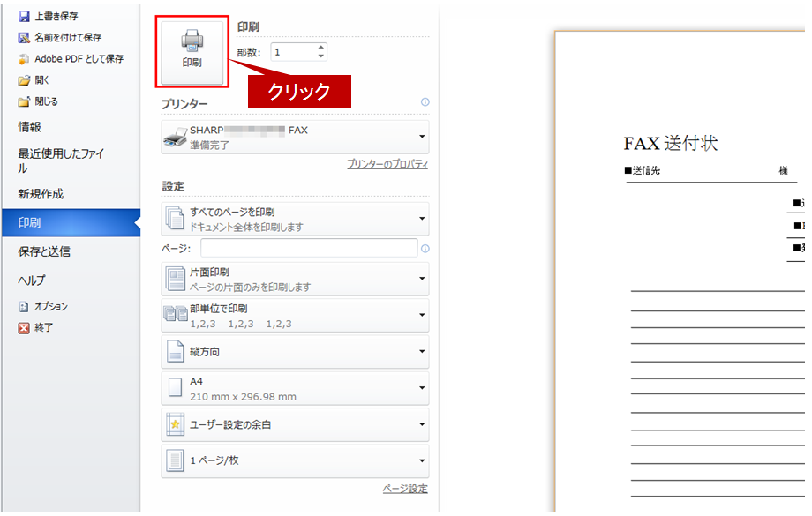This screenshot has height=516, width=812.
Task: Open プリンターのプロパティ link
Action: pyautogui.click(x=387, y=164)
